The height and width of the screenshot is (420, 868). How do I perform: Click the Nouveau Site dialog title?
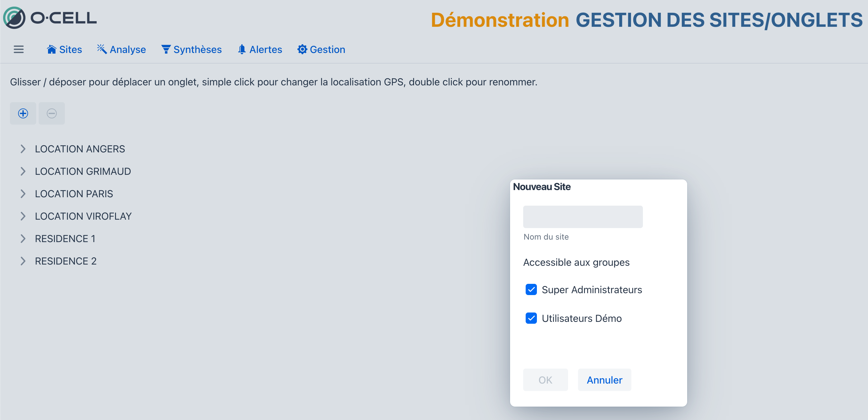tap(542, 187)
